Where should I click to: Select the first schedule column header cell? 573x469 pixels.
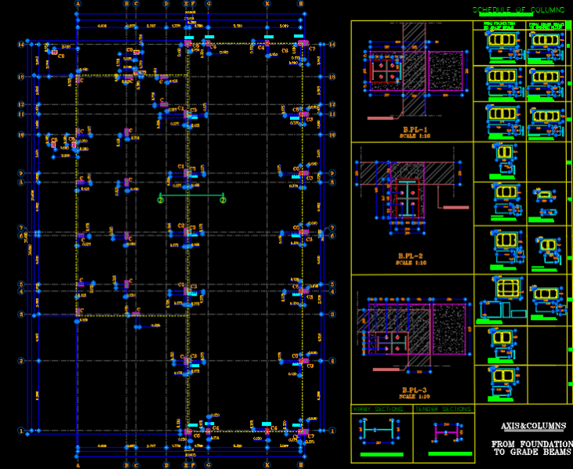[x=500, y=26]
